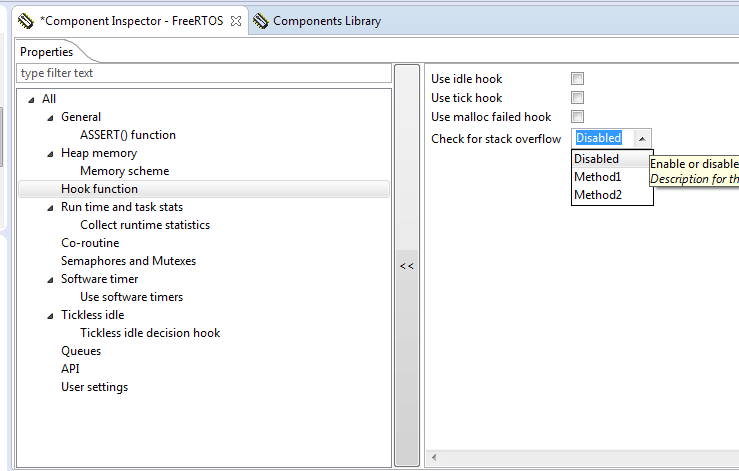Close the Component Inspector - FreeRTOS tab

(x=236, y=21)
